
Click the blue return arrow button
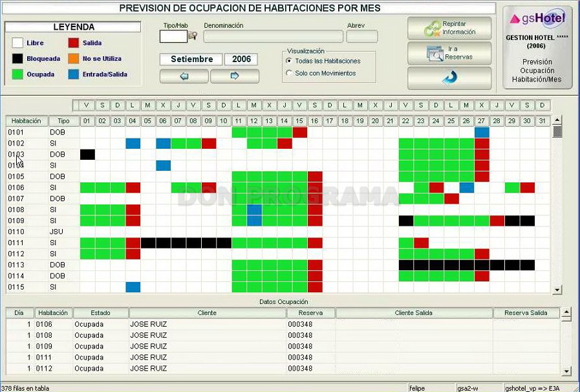coord(449,78)
